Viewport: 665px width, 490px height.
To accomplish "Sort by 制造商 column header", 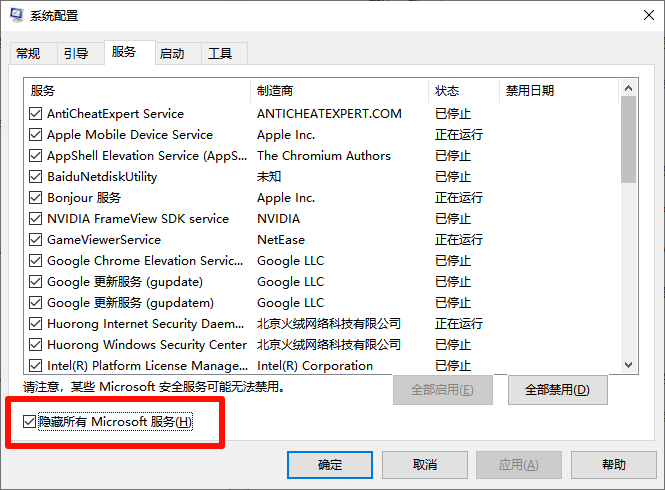I will (x=339, y=91).
